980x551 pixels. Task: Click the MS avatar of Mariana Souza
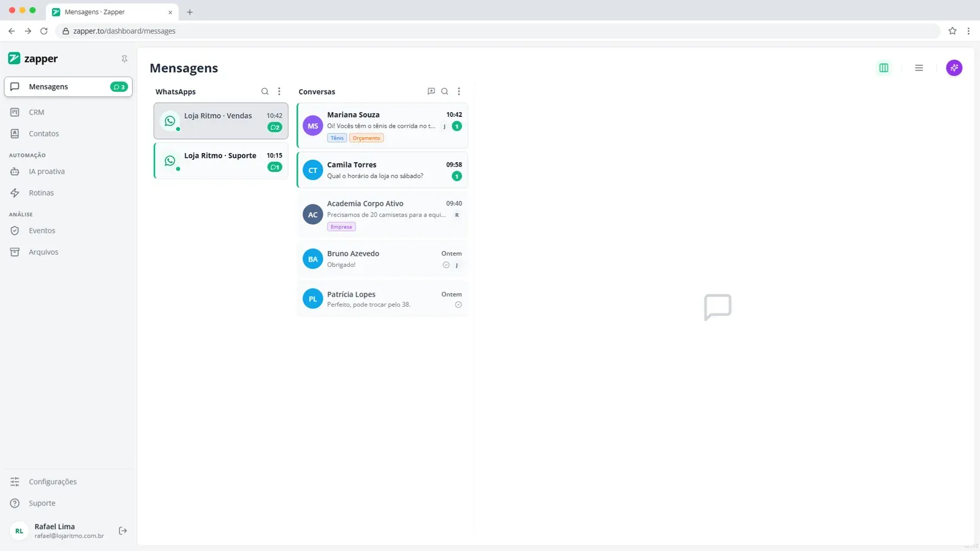point(313,126)
